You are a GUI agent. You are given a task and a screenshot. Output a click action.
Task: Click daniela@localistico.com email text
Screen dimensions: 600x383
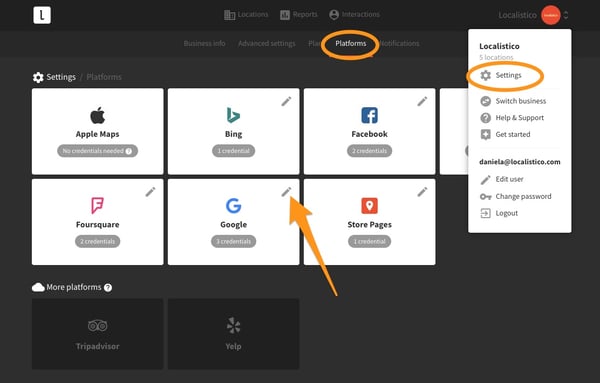click(520, 162)
